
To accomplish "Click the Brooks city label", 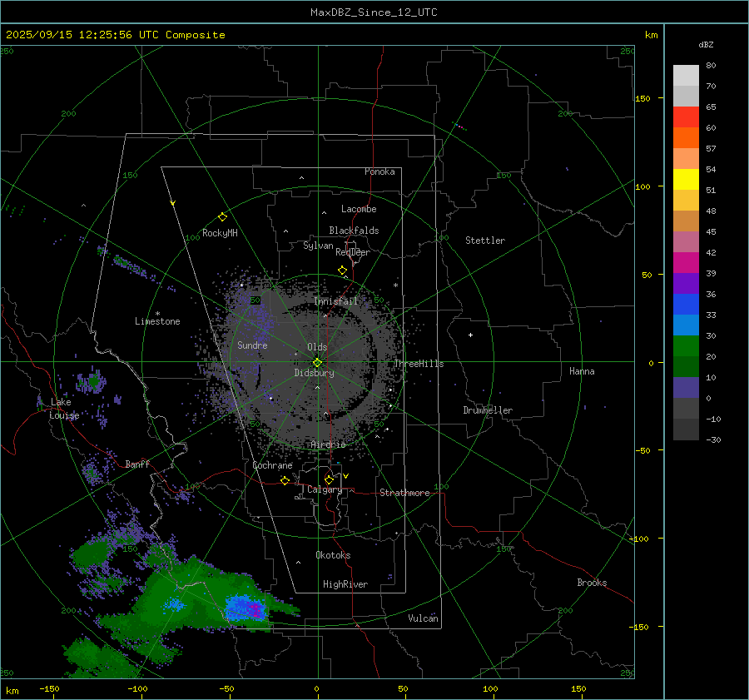I will (592, 583).
